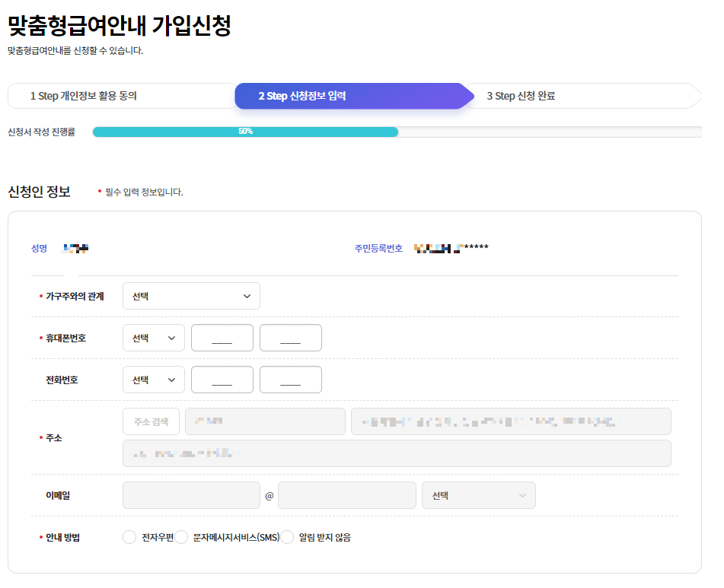Click the telephone middle-digit input box
Image resolution: width=724 pixels, height=588 pixels.
(222, 379)
